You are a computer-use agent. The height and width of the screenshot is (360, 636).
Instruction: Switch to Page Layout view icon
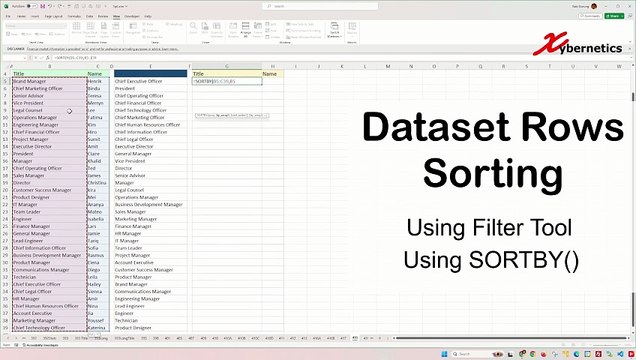click(103, 29)
